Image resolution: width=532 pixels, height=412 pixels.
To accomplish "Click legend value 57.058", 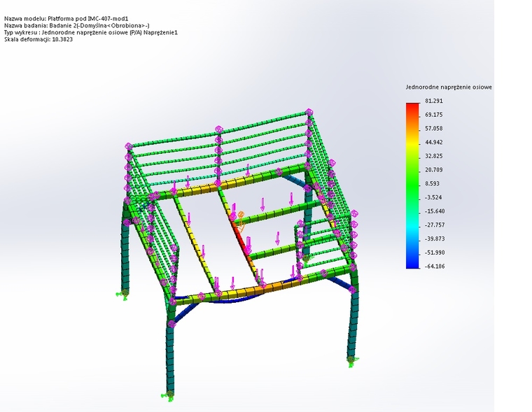I will tap(434, 129).
